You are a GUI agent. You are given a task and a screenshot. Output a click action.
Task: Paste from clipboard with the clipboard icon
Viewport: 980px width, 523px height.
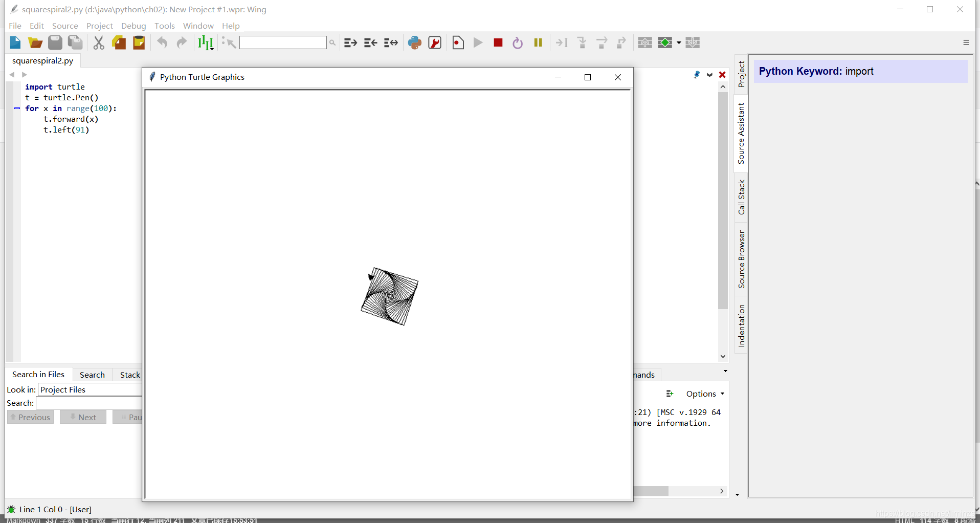coord(139,42)
